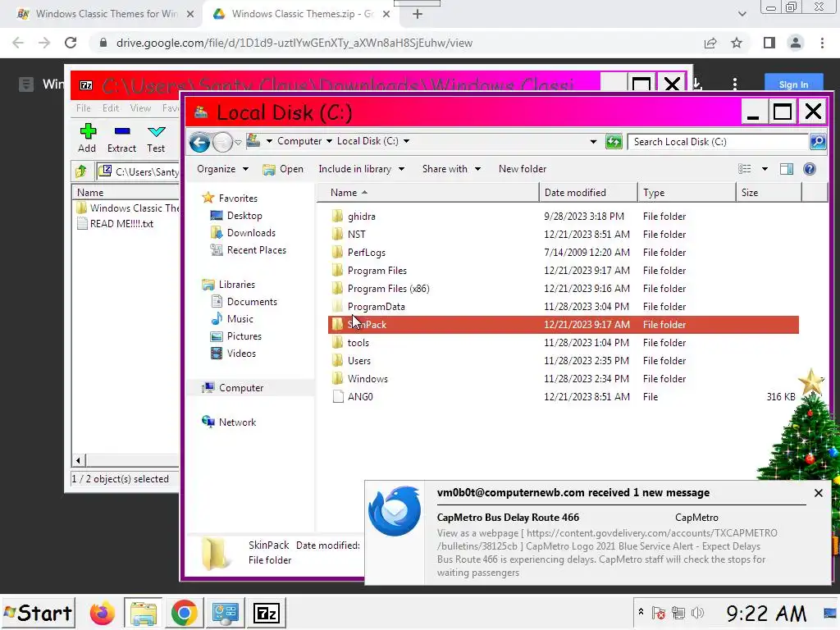Open Chrome three-dot menu
The width and height of the screenshot is (840, 630).
822,43
